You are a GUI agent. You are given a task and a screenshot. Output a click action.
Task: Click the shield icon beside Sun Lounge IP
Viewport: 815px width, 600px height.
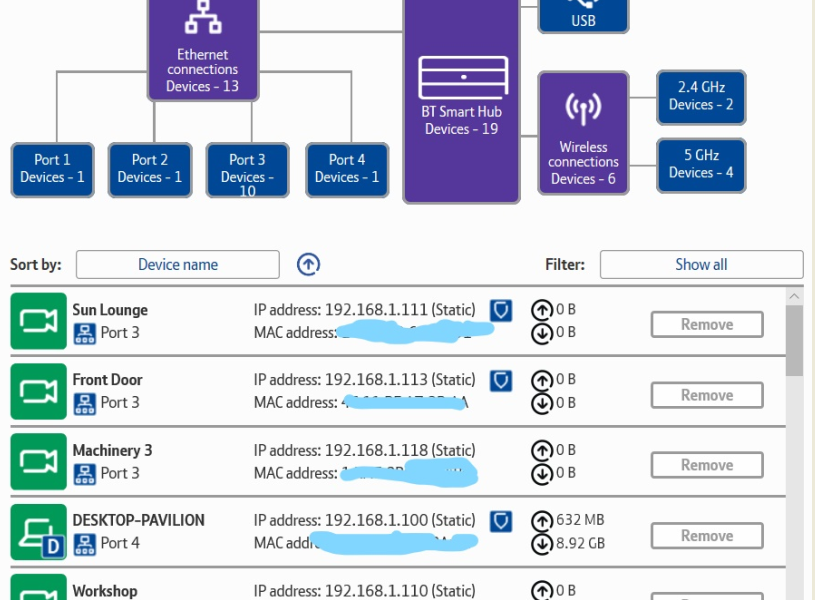pos(501,310)
